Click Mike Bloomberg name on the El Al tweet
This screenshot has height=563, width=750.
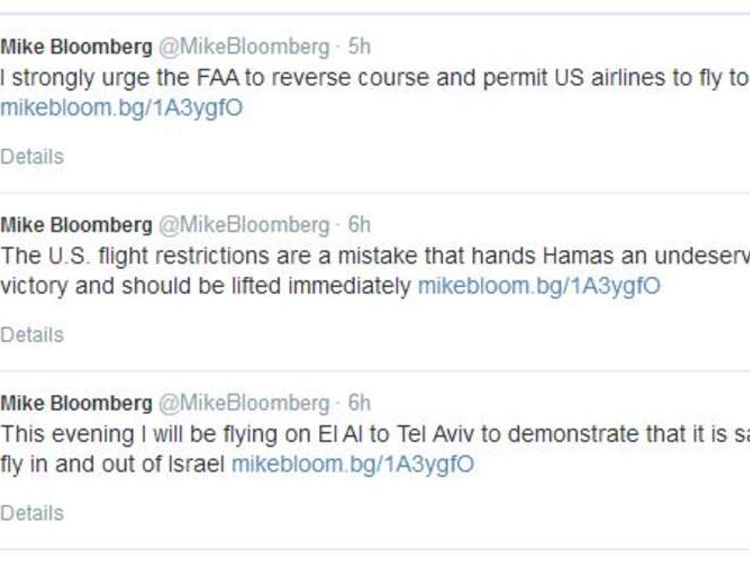[x=76, y=403]
